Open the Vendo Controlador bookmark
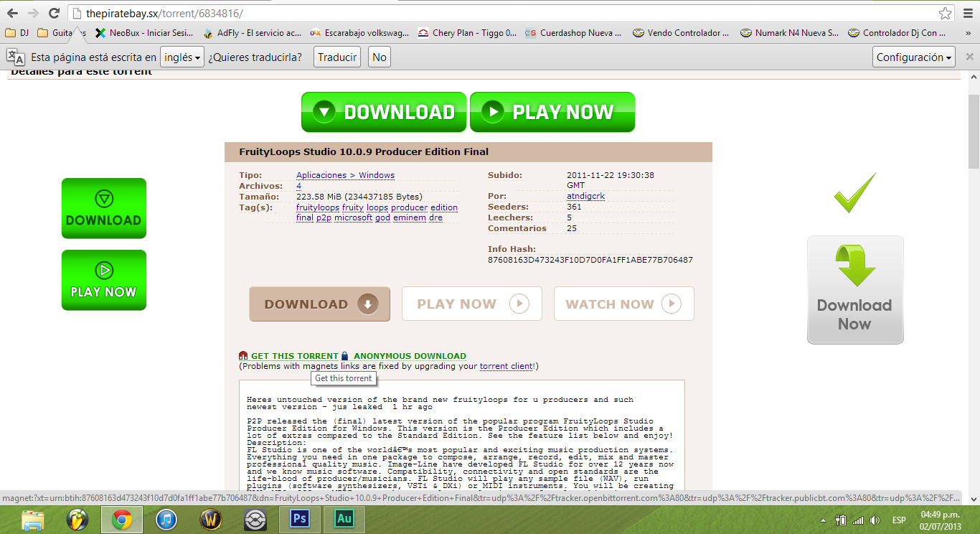This screenshot has width=980, height=534. tap(682, 33)
